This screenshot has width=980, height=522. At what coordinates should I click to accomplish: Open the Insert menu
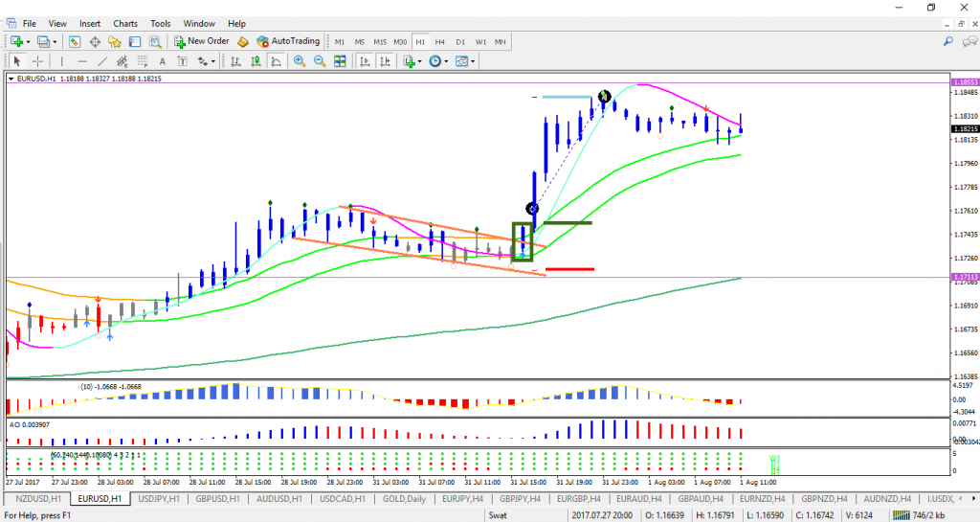pyautogui.click(x=89, y=23)
